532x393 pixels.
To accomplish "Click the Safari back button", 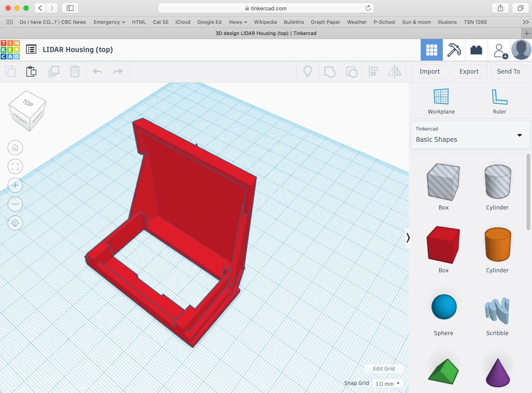I will (x=40, y=8).
